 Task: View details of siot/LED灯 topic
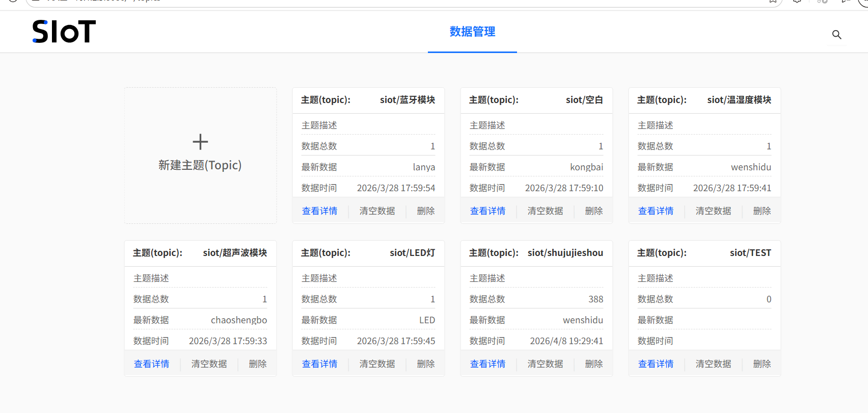(319, 364)
